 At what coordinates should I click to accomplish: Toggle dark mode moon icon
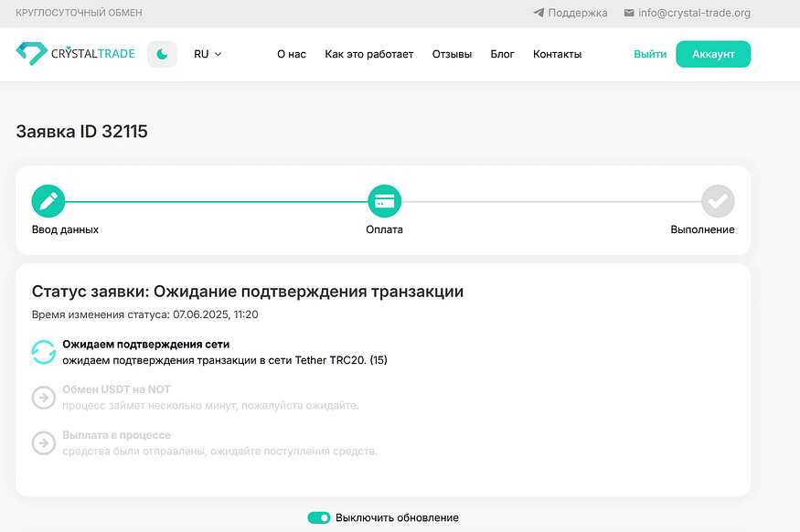click(x=162, y=54)
